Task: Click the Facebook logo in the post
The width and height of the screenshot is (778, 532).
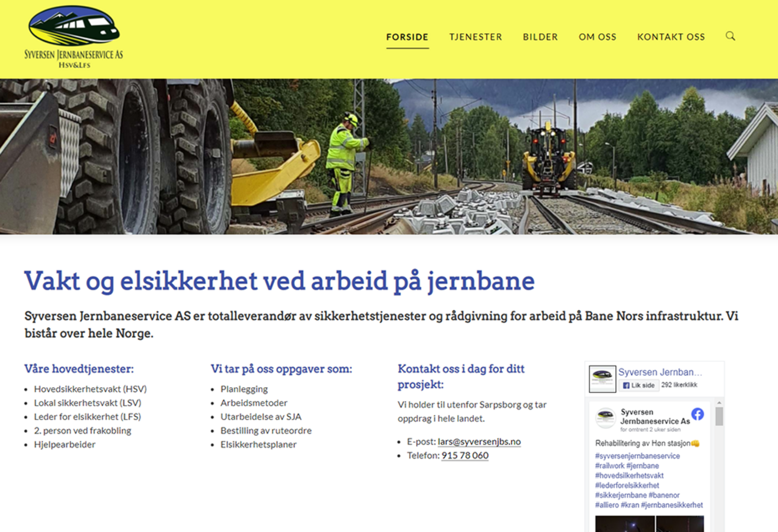Action: (x=697, y=414)
